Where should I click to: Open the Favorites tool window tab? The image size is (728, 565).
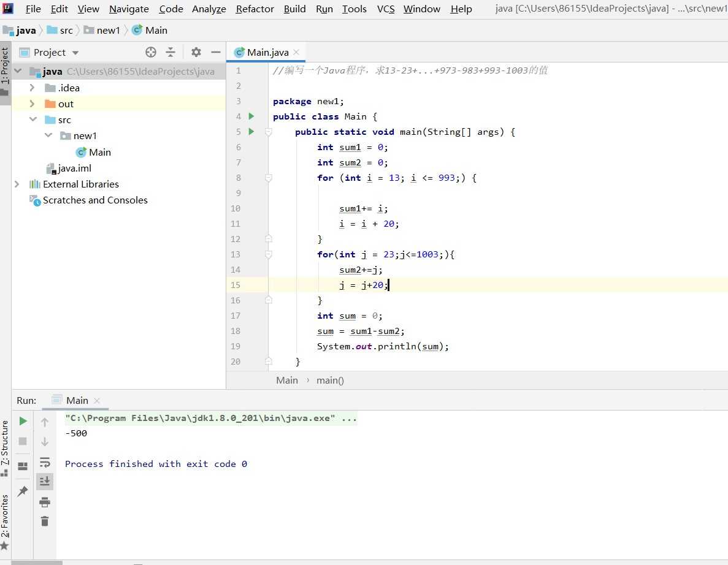pyautogui.click(x=5, y=521)
